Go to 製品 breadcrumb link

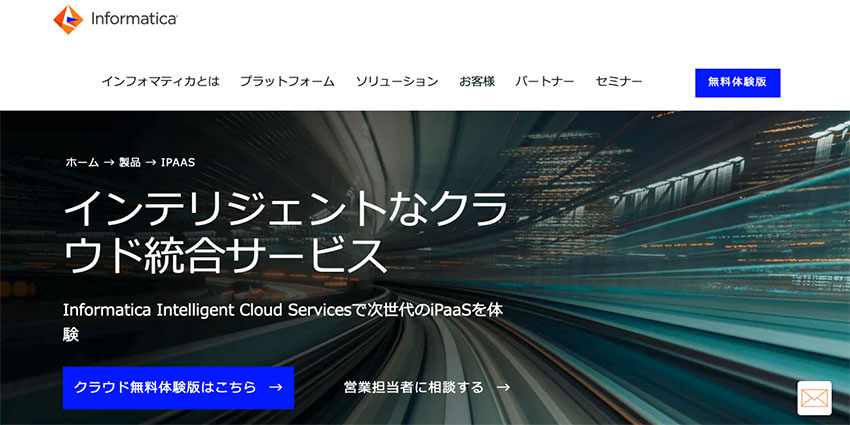130,162
